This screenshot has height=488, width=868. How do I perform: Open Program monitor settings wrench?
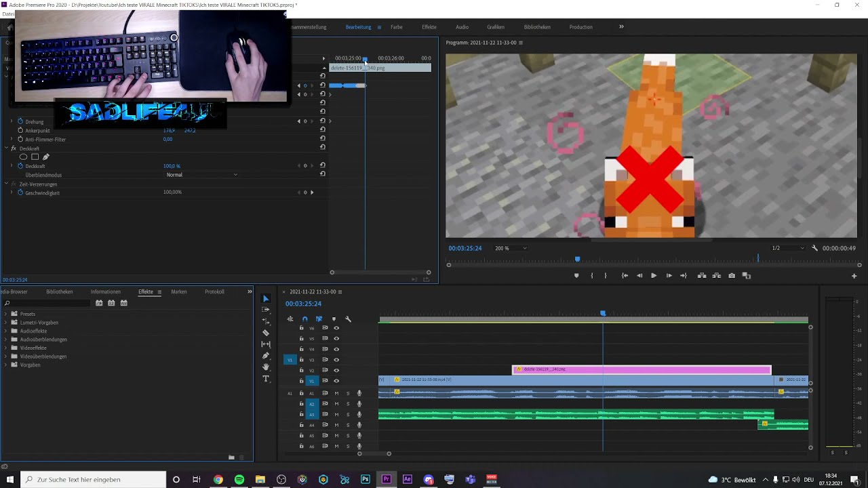point(814,248)
